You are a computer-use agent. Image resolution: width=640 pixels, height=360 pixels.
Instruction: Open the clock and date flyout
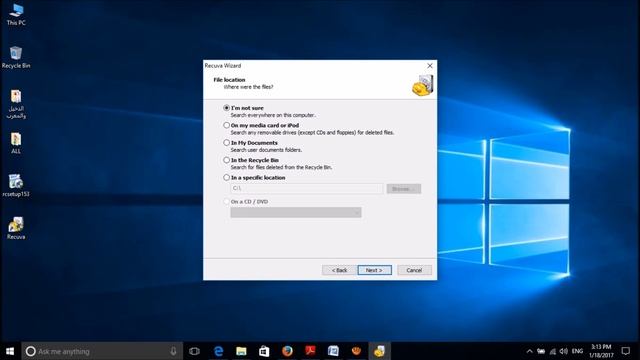coord(601,351)
